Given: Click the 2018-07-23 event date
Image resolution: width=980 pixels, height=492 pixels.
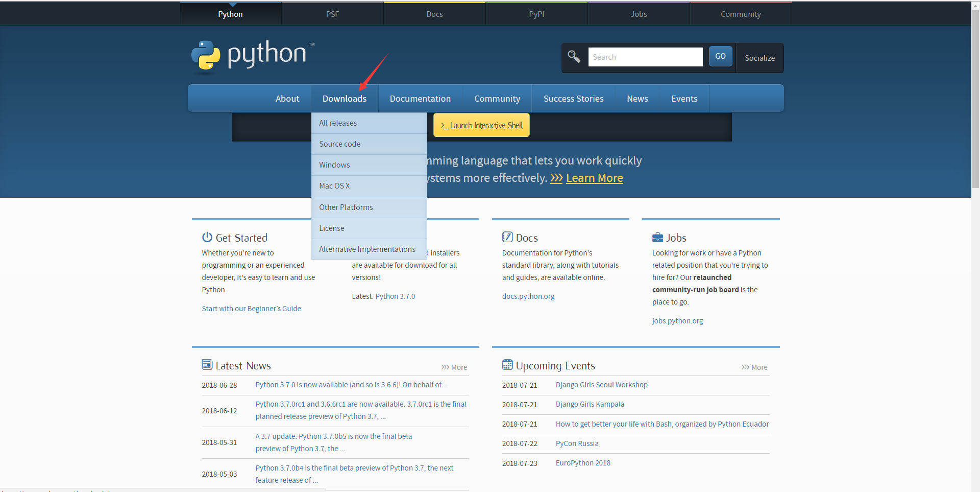Looking at the screenshot, I should coord(520,463).
